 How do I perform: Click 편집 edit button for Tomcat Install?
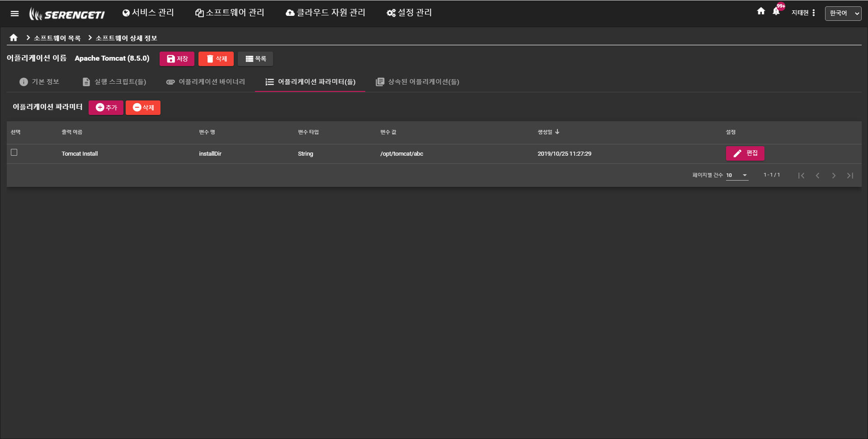pyautogui.click(x=745, y=153)
